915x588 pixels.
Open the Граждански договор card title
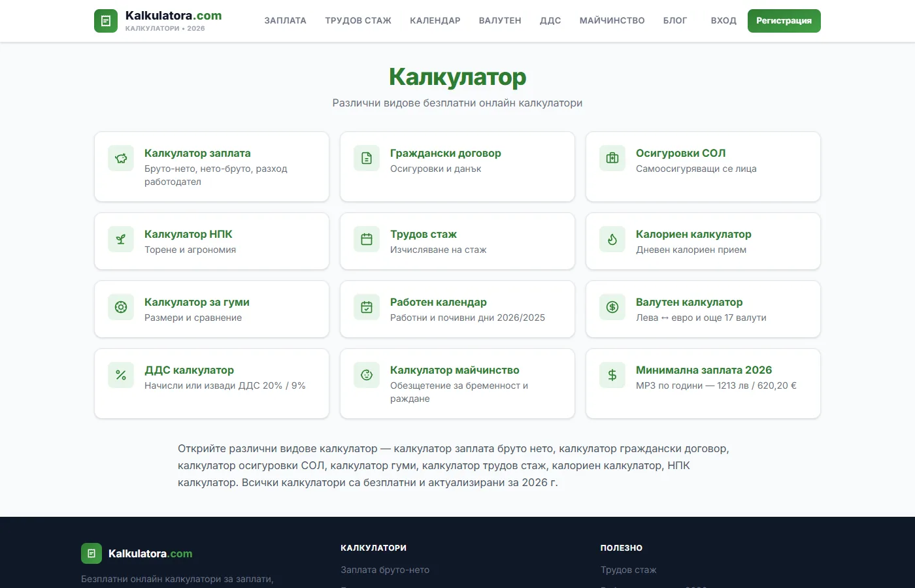pos(446,153)
